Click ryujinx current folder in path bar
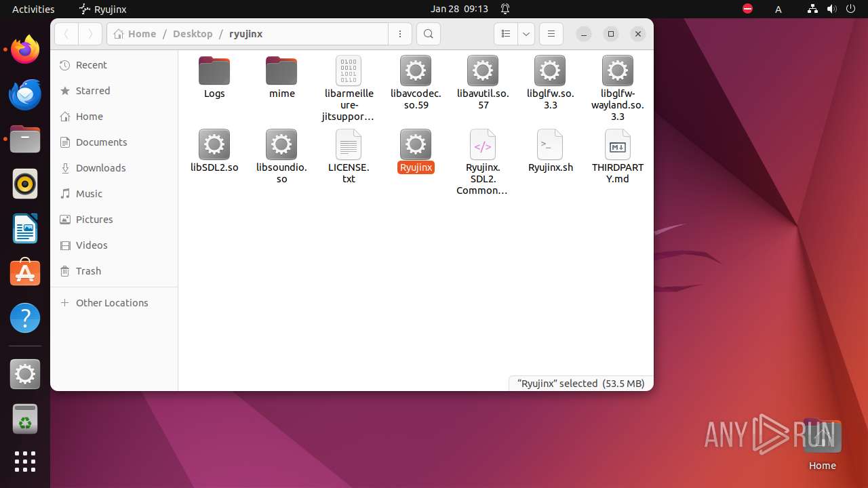The width and height of the screenshot is (868, 488). (x=245, y=34)
